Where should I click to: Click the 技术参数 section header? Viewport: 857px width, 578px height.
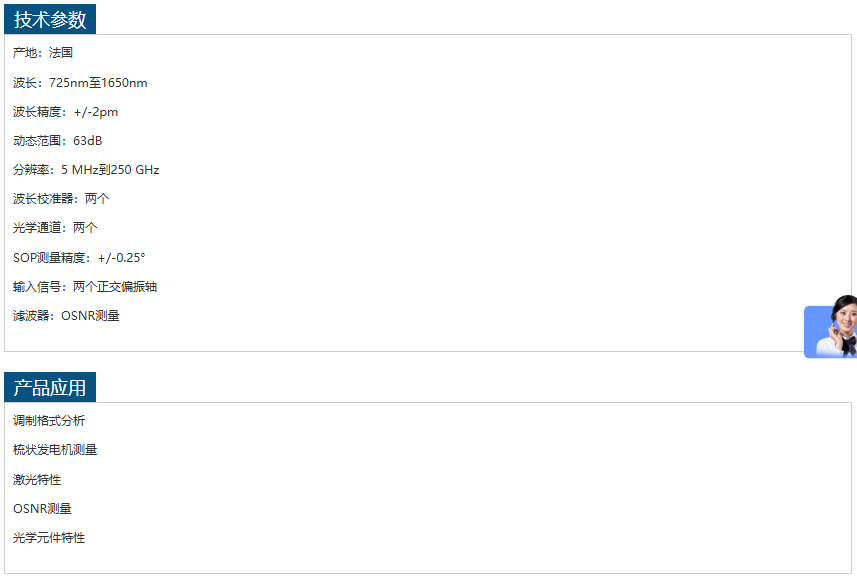pos(50,20)
